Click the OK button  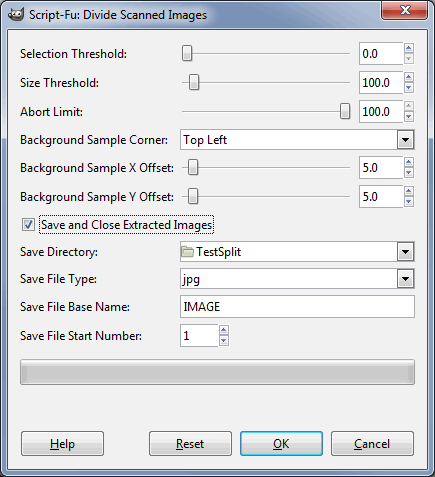point(281,444)
